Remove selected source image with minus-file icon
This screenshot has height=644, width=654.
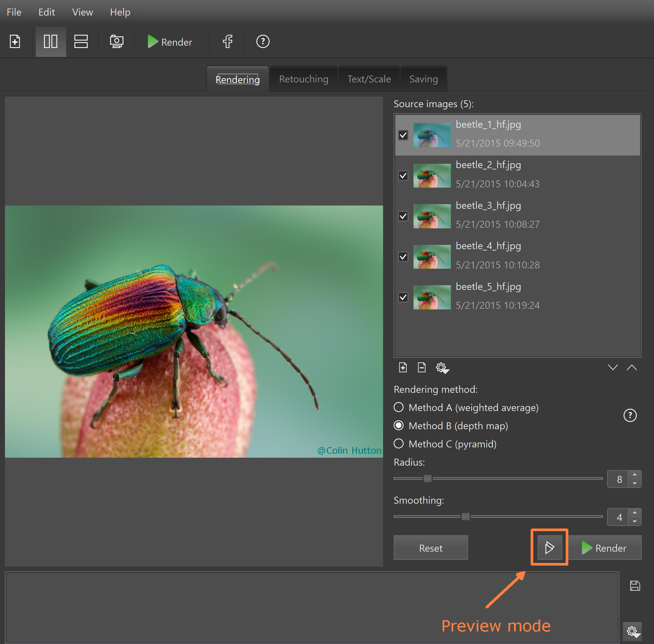point(421,367)
